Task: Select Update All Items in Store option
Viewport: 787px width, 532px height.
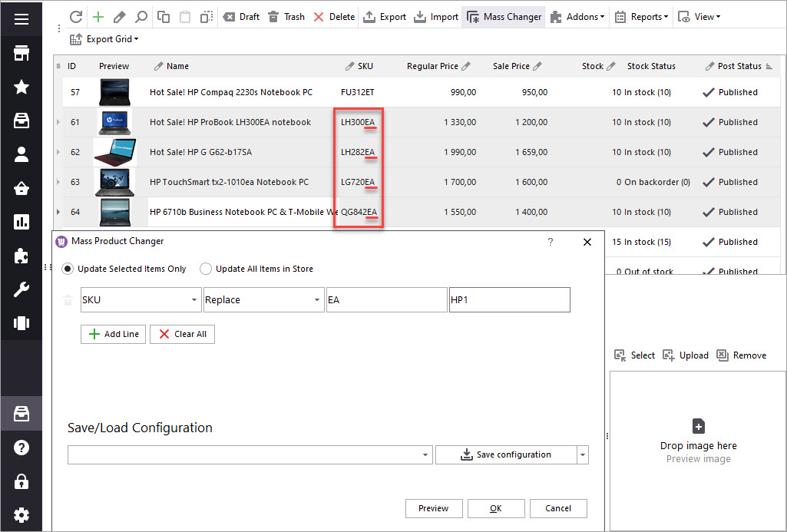Action: coord(205,269)
